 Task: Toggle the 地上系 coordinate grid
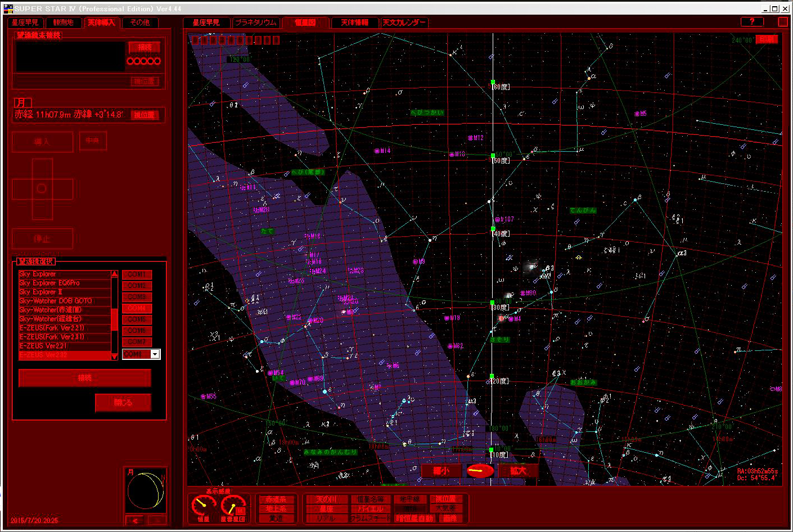click(x=276, y=509)
